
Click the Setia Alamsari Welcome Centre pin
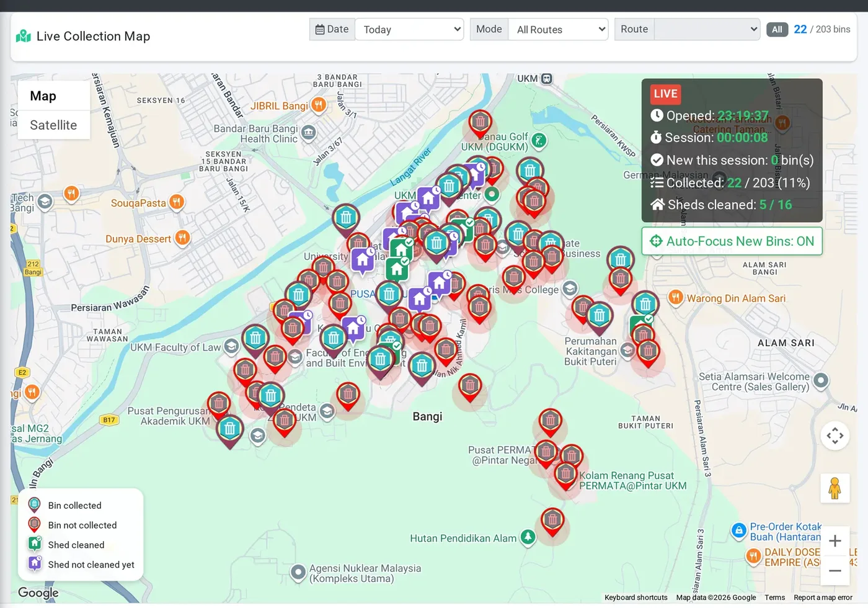point(821,380)
